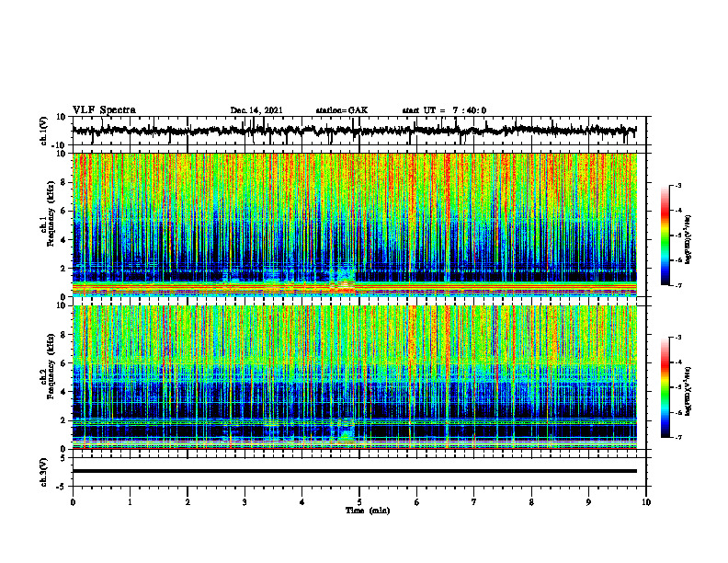Click inside the ch.2 spectrogram panel
Image resolution: width=728 pixels, height=563 pixels.
(354, 377)
